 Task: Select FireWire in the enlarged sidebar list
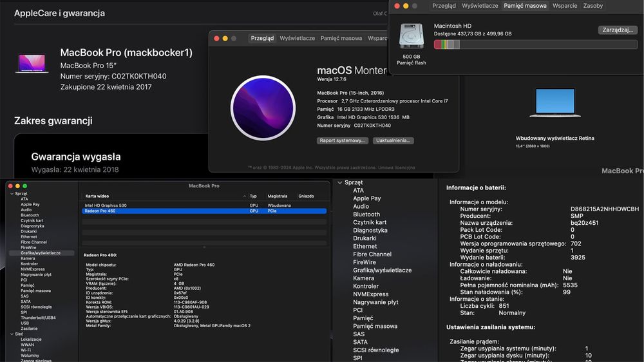pyautogui.click(x=365, y=262)
